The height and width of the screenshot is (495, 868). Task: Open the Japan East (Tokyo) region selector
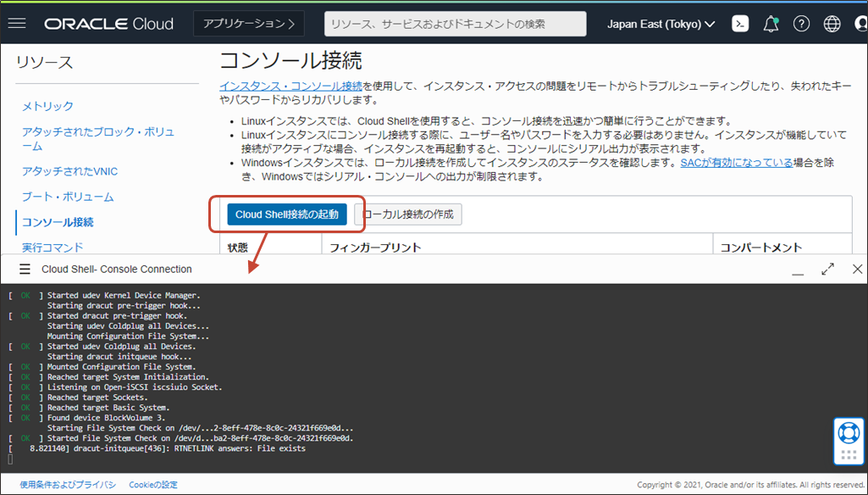(661, 24)
